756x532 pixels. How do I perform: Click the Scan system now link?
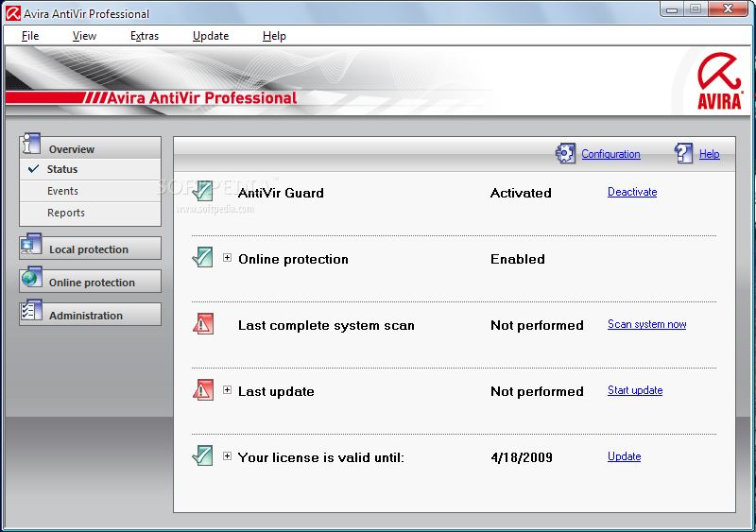click(x=646, y=324)
